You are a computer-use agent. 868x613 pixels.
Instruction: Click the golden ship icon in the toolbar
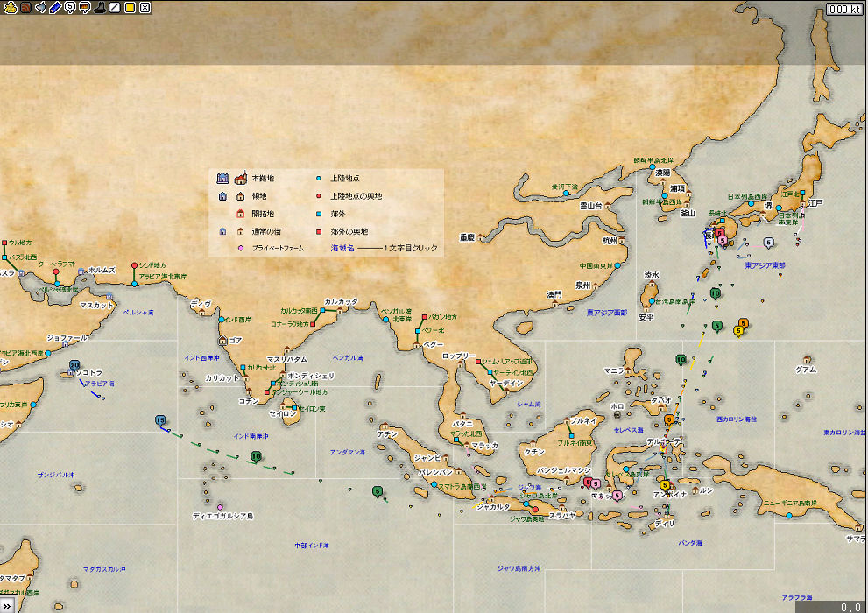tap(11, 7)
